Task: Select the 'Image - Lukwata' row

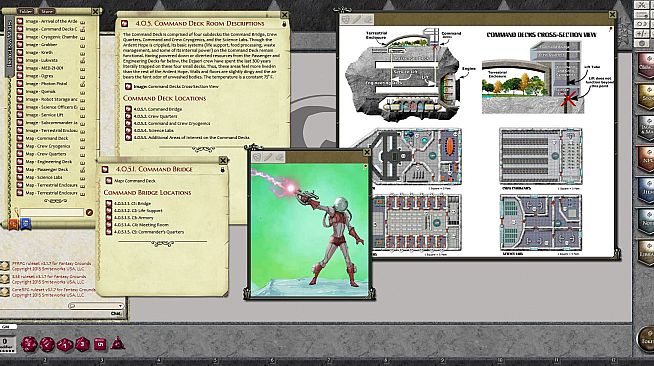Action: click(51, 60)
